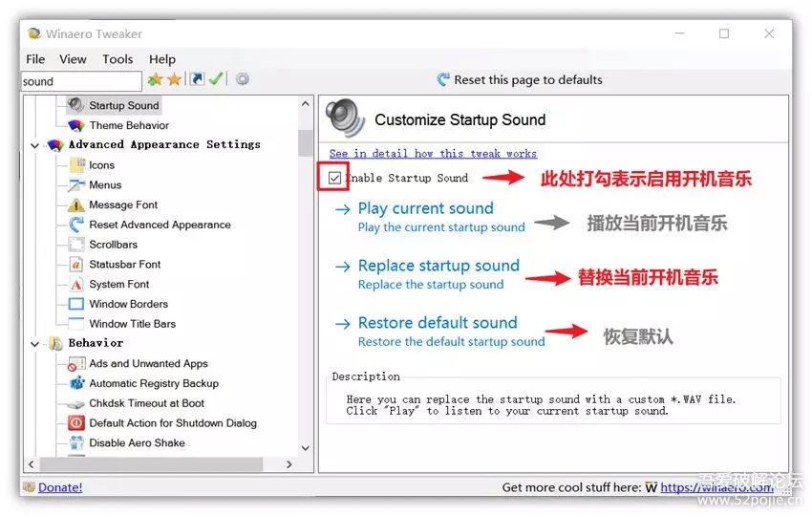The width and height of the screenshot is (812, 516).
Task: Collapse the Behavior tree group
Action: [35, 344]
